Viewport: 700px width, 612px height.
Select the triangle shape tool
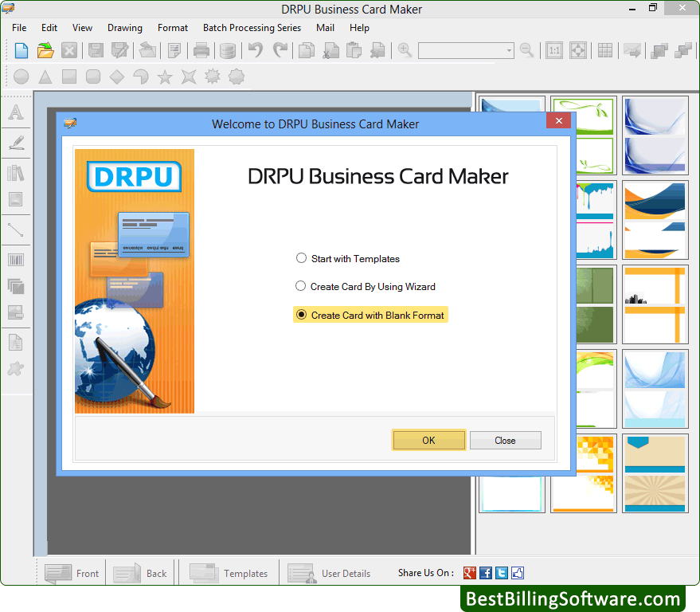coord(45,76)
